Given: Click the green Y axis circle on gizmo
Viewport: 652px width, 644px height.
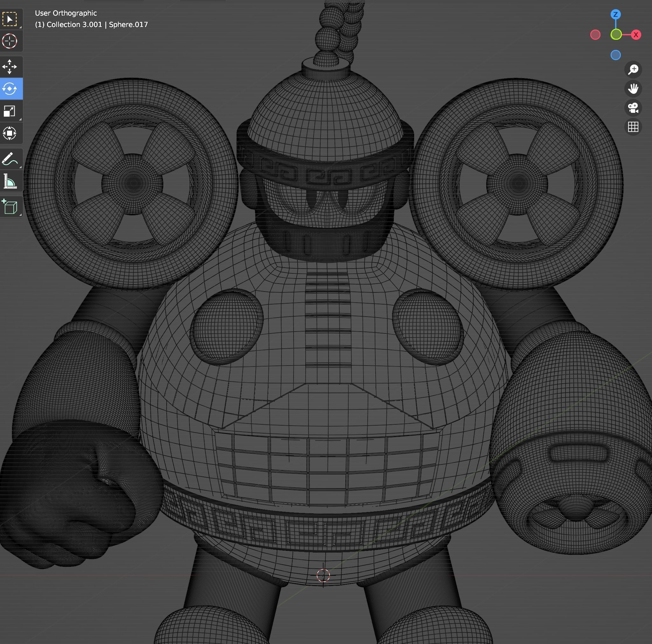Looking at the screenshot, I should tap(616, 34).
